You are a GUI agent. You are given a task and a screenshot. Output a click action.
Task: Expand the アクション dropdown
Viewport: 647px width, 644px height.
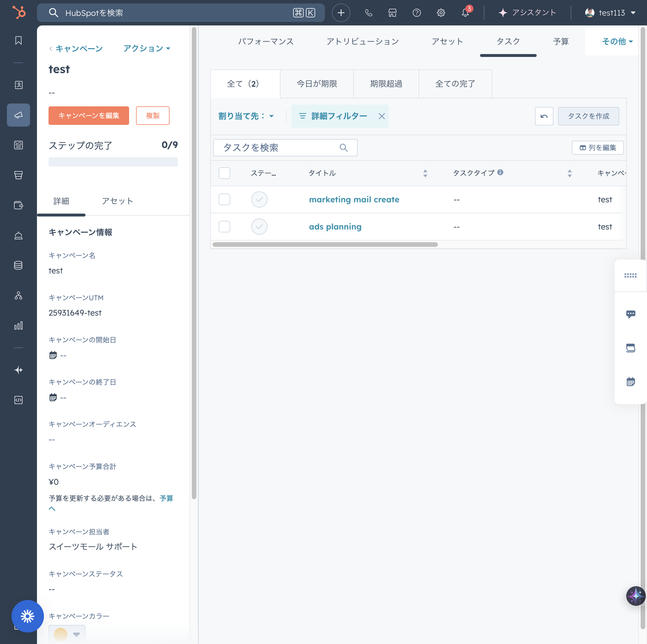click(x=147, y=49)
